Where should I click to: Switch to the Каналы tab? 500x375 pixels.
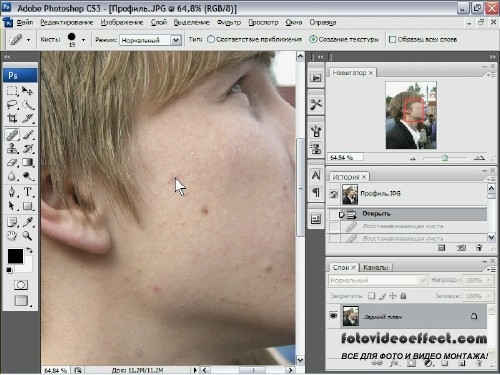tap(376, 267)
